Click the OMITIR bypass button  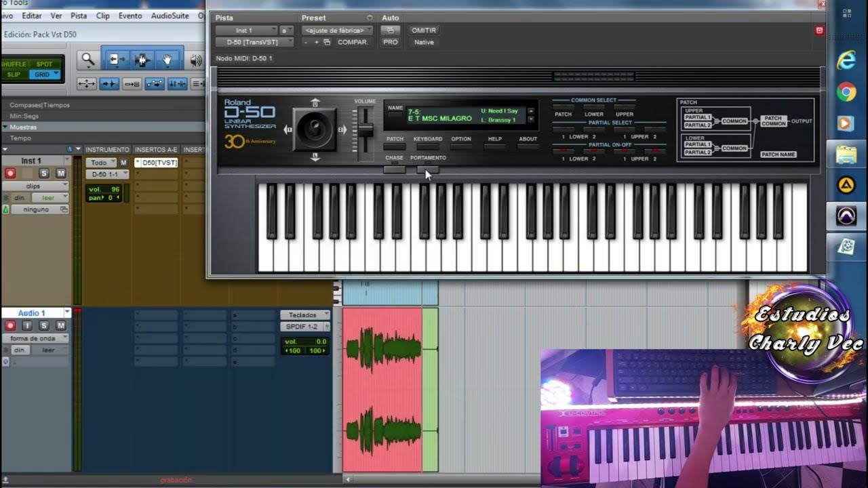tap(424, 30)
